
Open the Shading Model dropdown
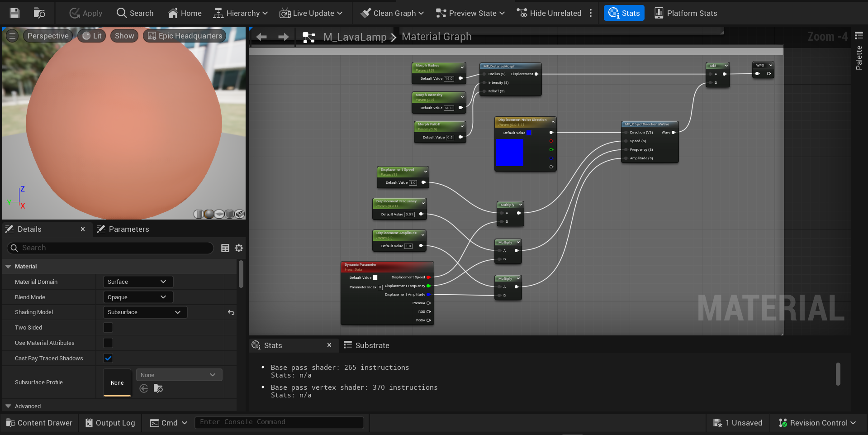(x=145, y=312)
